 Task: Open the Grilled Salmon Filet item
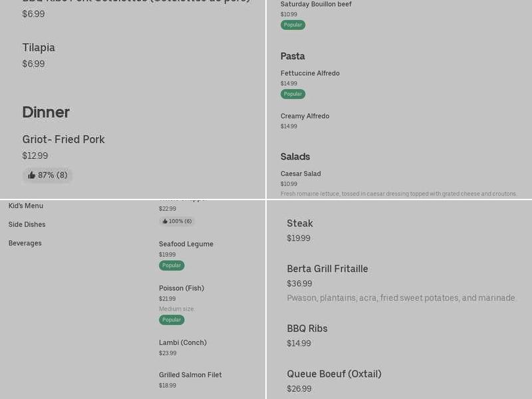click(191, 374)
